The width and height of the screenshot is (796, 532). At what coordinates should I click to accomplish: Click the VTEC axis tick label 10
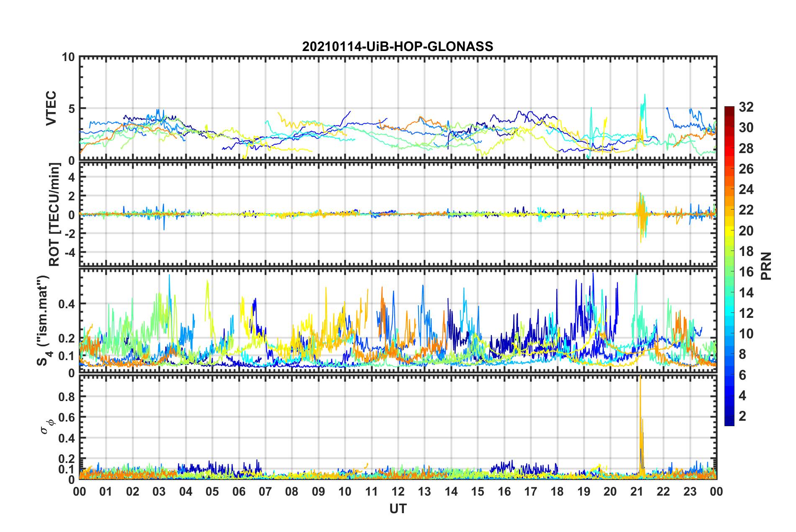(x=68, y=57)
